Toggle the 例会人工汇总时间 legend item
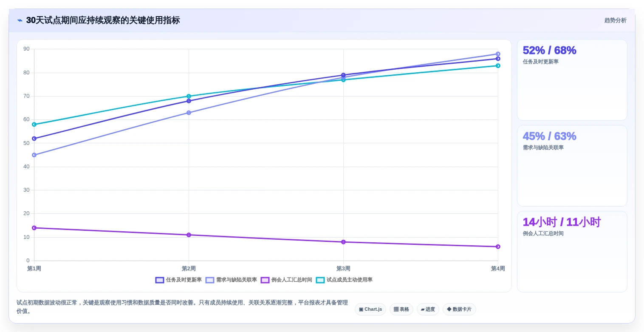The width and height of the screenshot is (644, 332). (x=286, y=280)
